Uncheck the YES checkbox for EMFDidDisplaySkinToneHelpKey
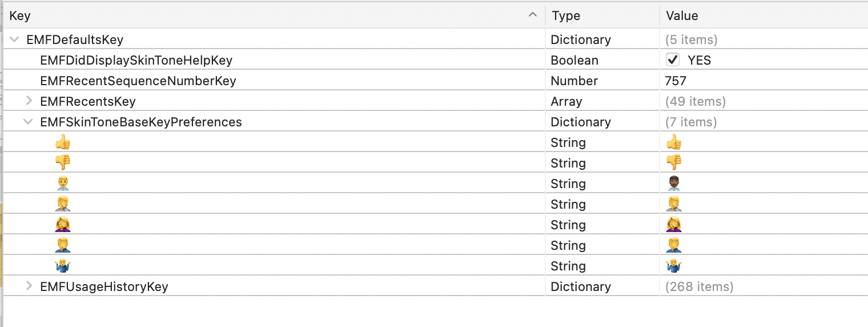Screen dimensions: 868x327 pos(673,60)
